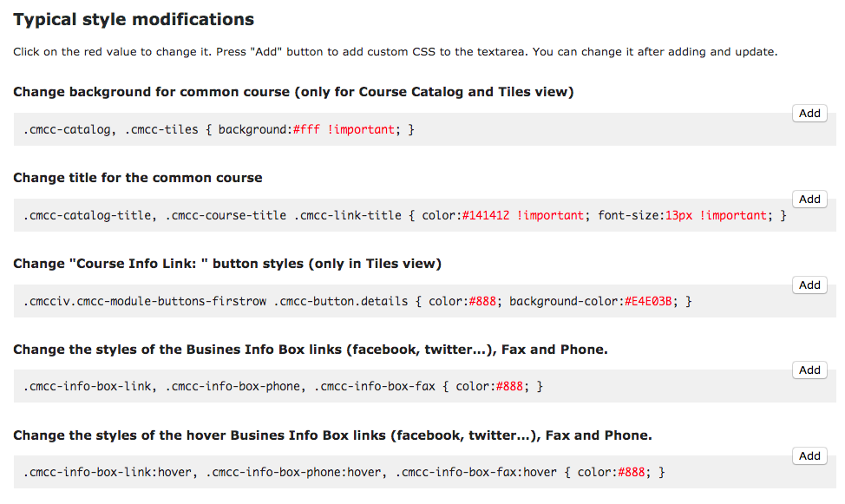Click Add for the common course background rule

point(809,113)
